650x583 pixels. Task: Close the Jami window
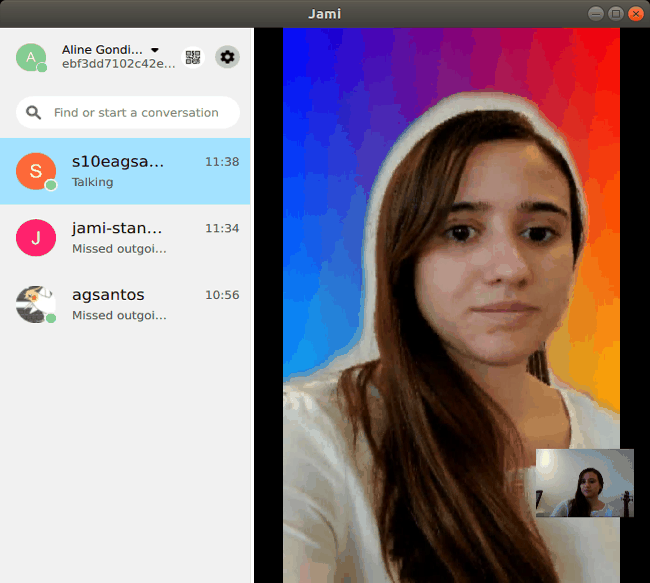pos(634,13)
